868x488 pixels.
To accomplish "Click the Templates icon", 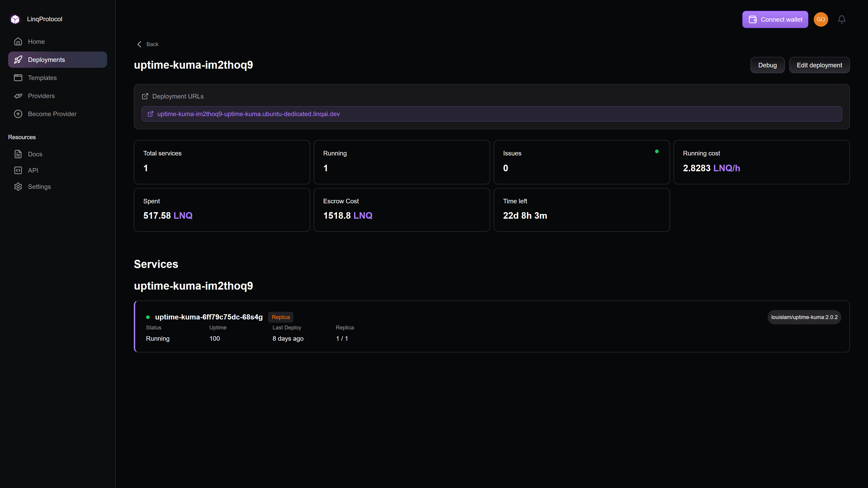I will (18, 77).
